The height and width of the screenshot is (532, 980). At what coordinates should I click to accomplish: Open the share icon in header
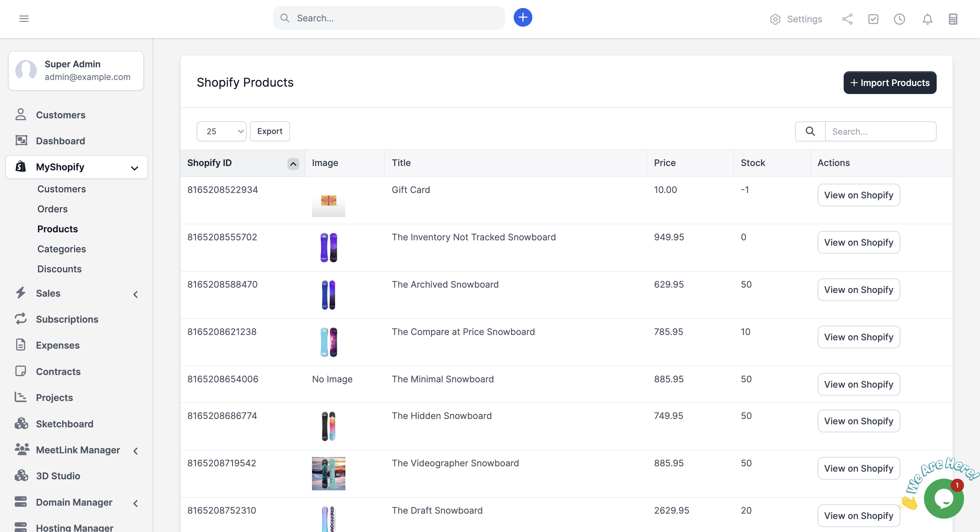pyautogui.click(x=847, y=19)
